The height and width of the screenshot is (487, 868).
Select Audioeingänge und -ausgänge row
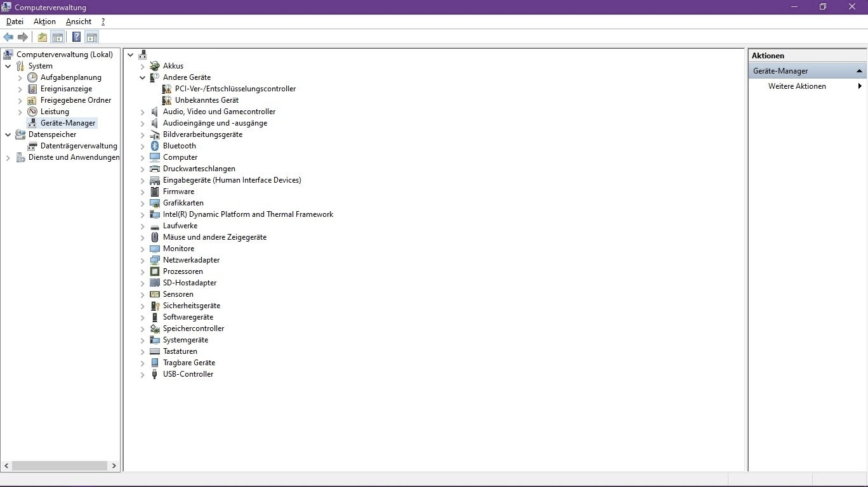[x=215, y=123]
